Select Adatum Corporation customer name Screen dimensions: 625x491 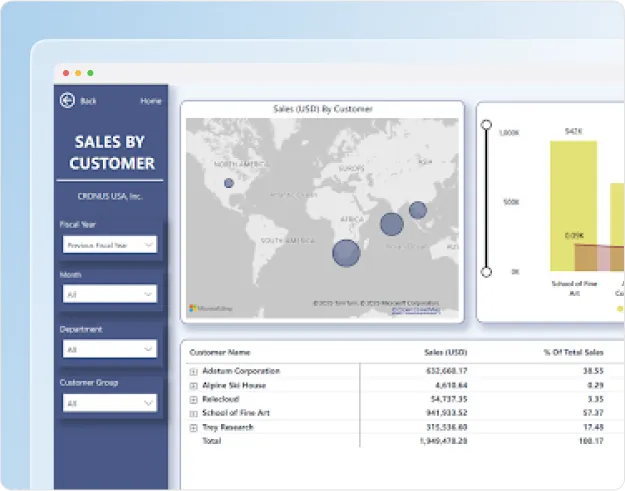241,371
